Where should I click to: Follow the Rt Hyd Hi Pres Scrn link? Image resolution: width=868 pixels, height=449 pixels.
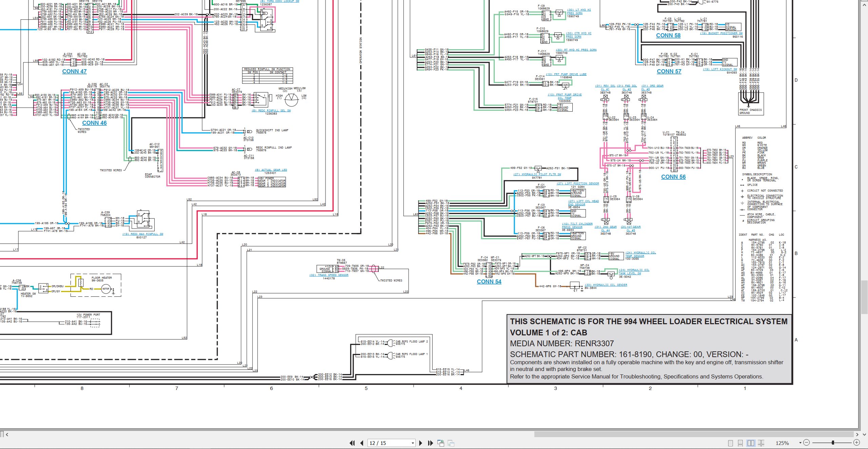pos(576,50)
